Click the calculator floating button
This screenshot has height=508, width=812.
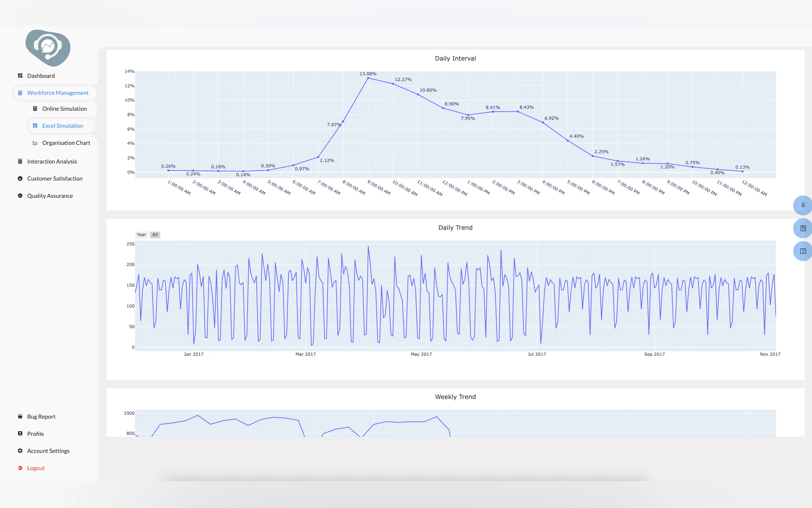[x=803, y=228]
